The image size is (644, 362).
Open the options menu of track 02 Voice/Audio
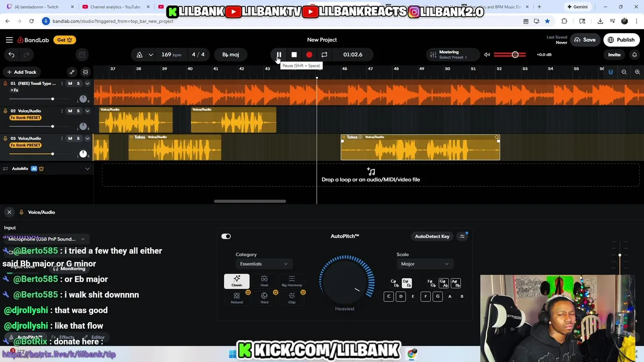pos(62,111)
